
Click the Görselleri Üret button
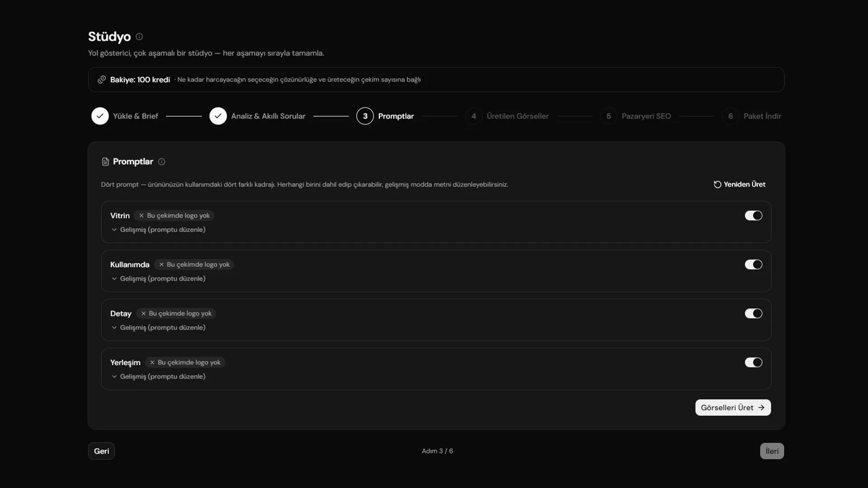click(x=733, y=408)
